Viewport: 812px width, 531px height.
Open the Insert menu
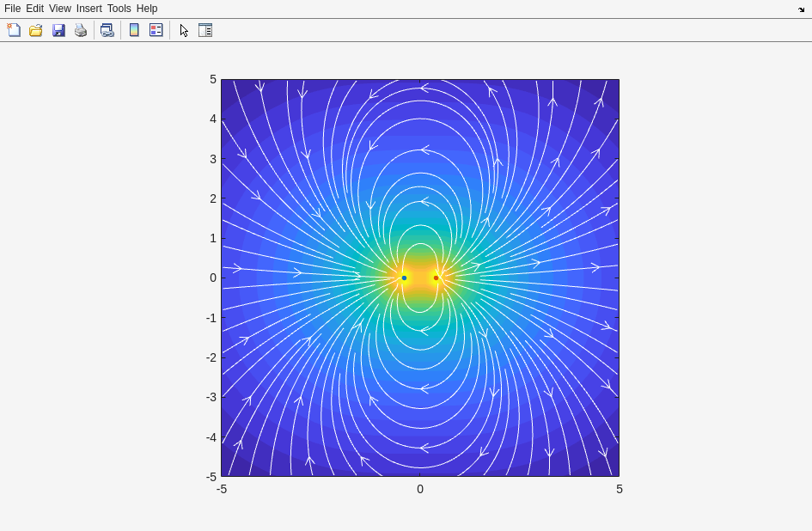click(x=89, y=9)
